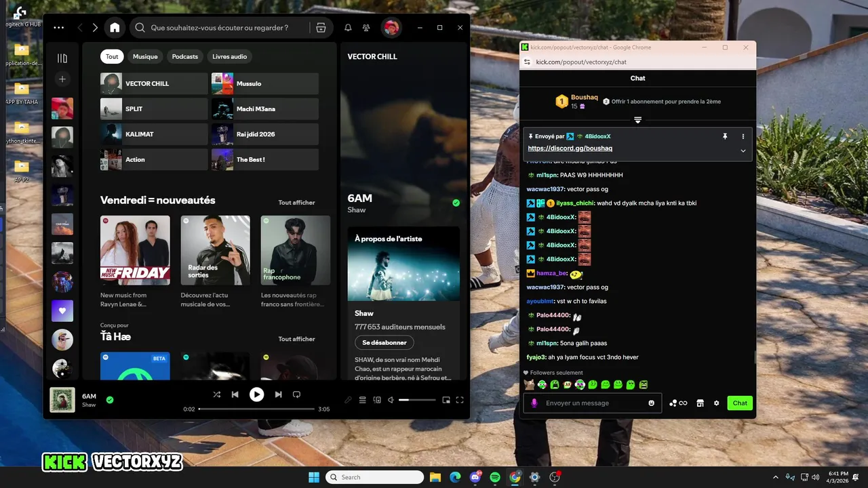868x488 pixels.
Task: Open Friend Activity icon in Spotify
Action: coord(366,28)
